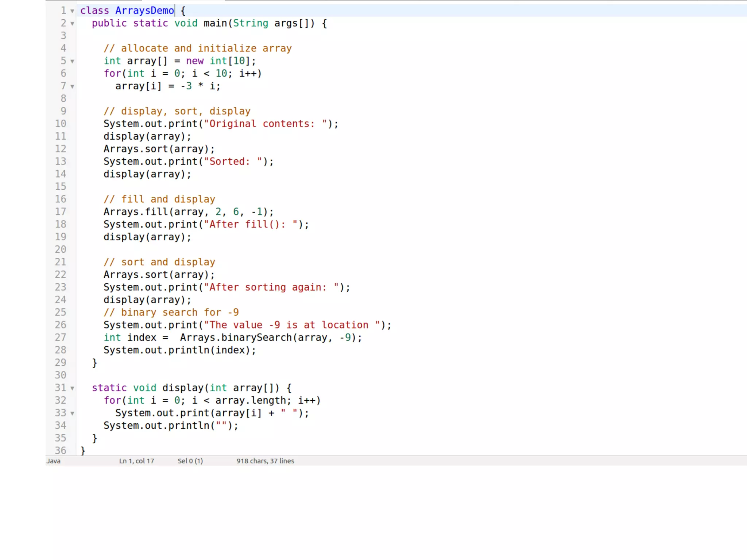Collapse the main method fold arrow on line 2

tap(72, 24)
